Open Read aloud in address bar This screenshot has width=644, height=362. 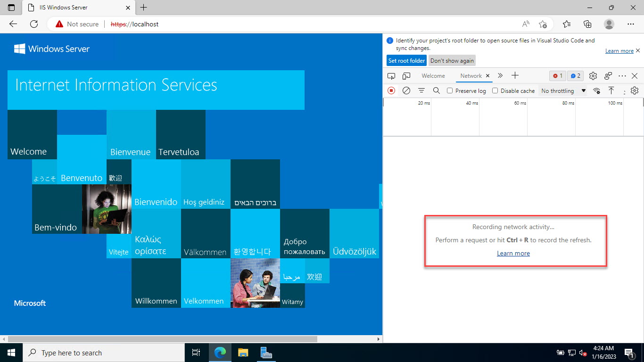[526, 24]
